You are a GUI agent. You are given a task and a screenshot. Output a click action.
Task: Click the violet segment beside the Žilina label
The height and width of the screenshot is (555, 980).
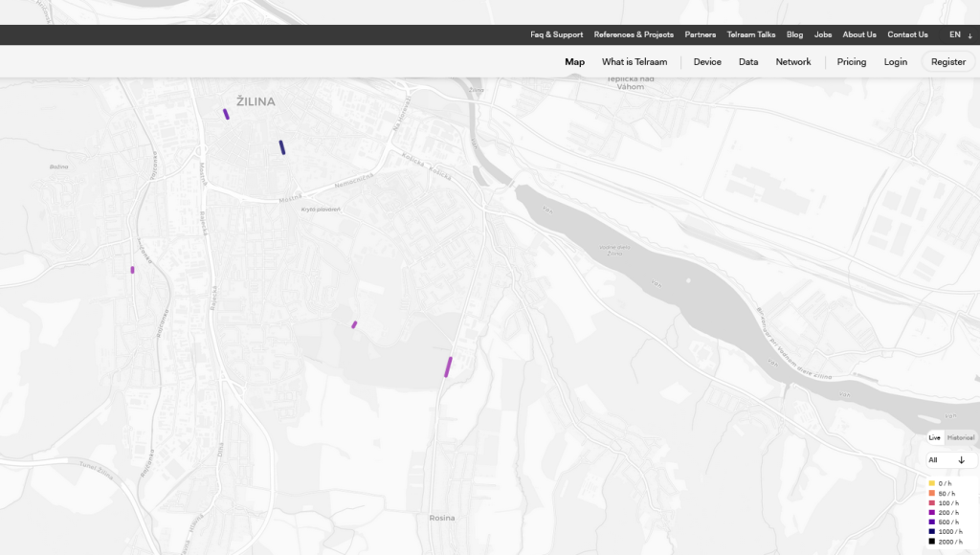click(x=226, y=114)
